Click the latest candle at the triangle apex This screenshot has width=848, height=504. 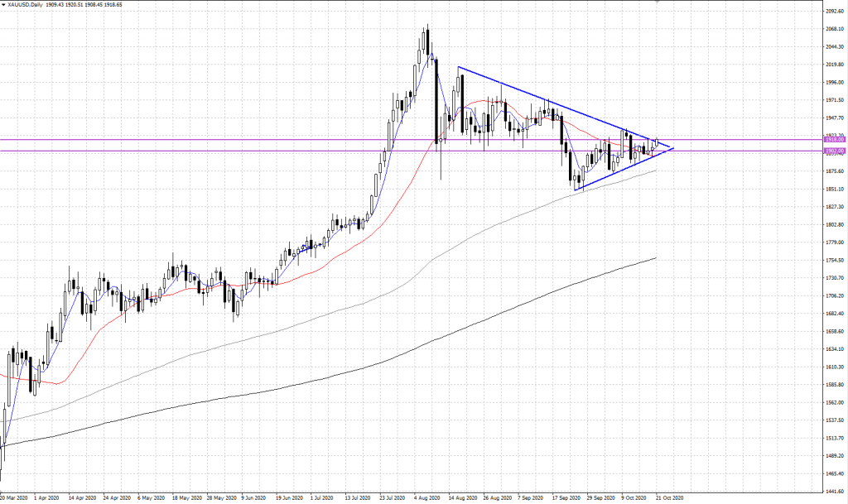click(657, 143)
